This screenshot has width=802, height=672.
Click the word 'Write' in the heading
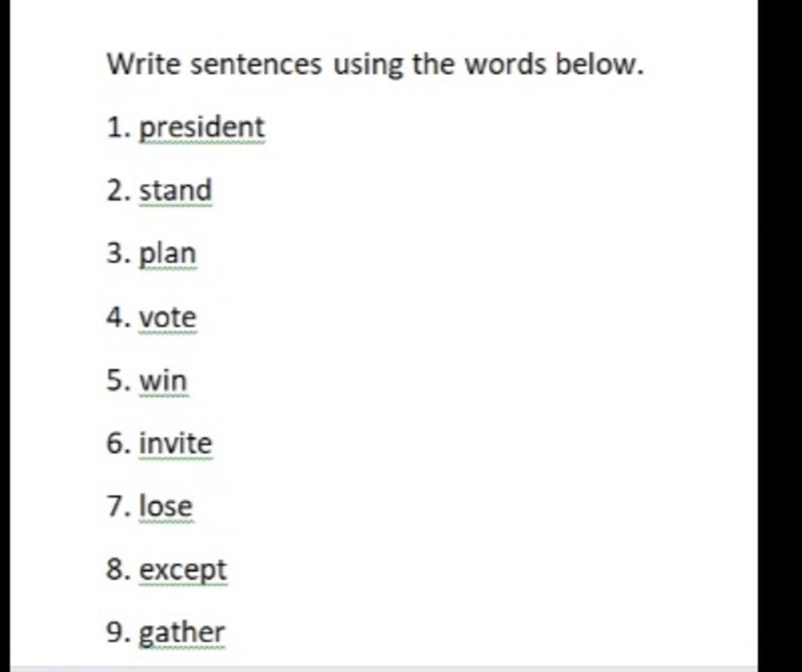pos(144,64)
